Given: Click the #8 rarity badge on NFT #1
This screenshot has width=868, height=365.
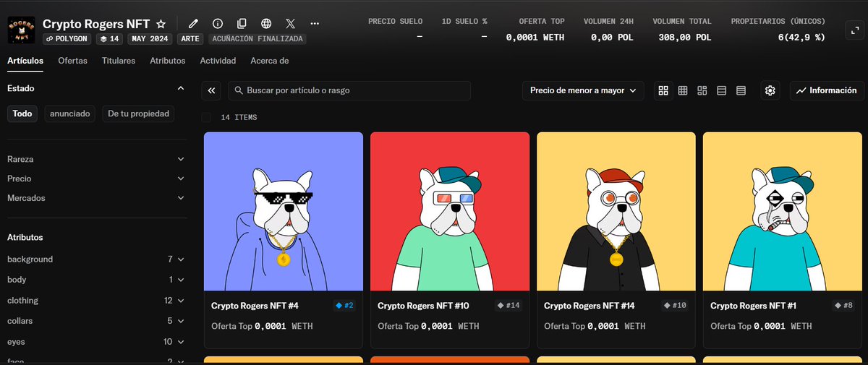Looking at the screenshot, I should click(x=843, y=306).
